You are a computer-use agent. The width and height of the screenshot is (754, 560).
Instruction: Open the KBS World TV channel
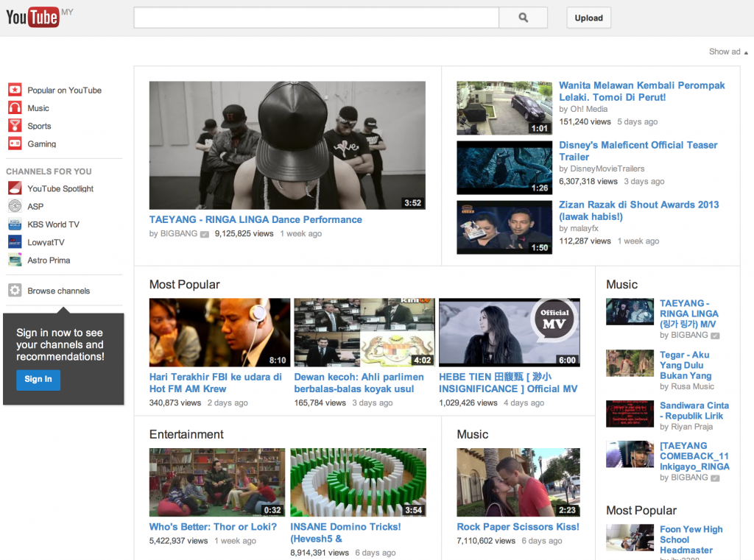click(x=53, y=224)
